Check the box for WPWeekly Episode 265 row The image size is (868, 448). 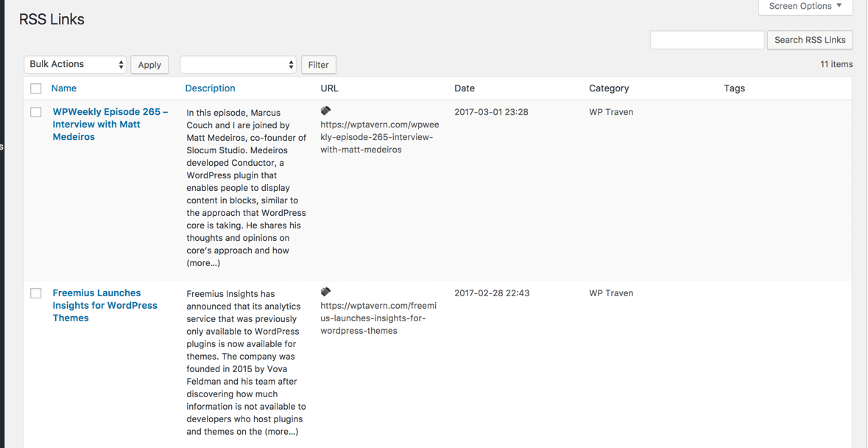click(36, 112)
